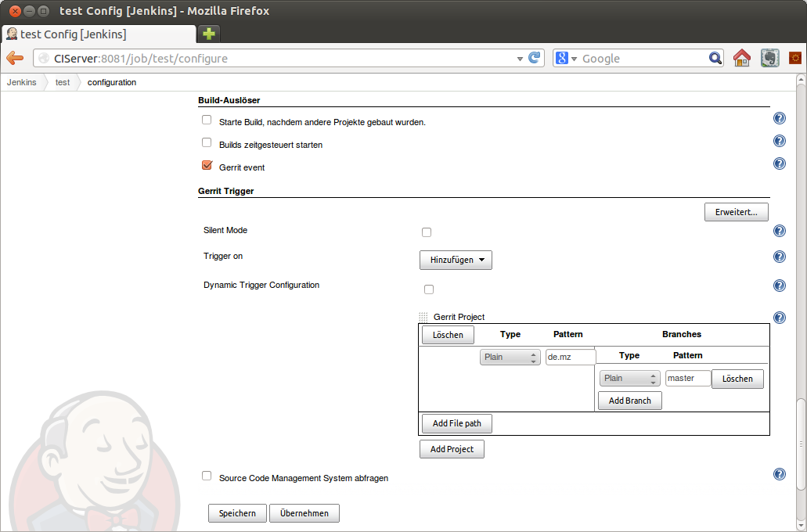Enable 'Starte Build, nachdem andere Projekte gebaut wurden'
The image size is (807, 532).
coord(207,120)
